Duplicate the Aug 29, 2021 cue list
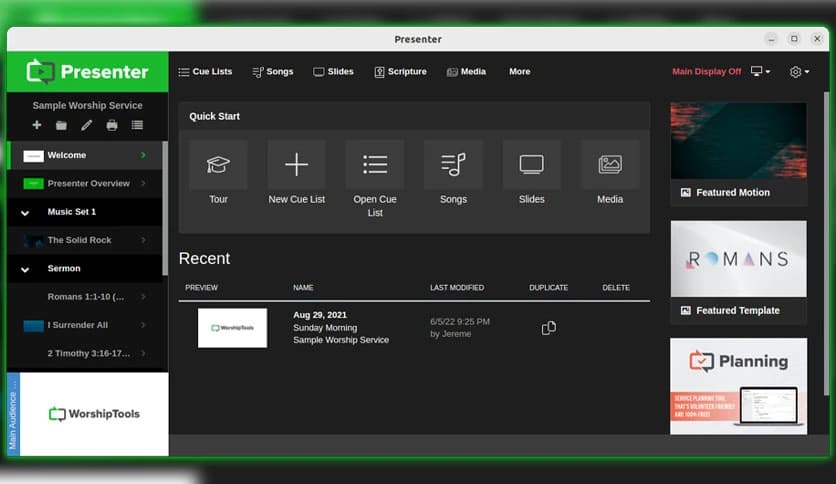 pos(548,328)
